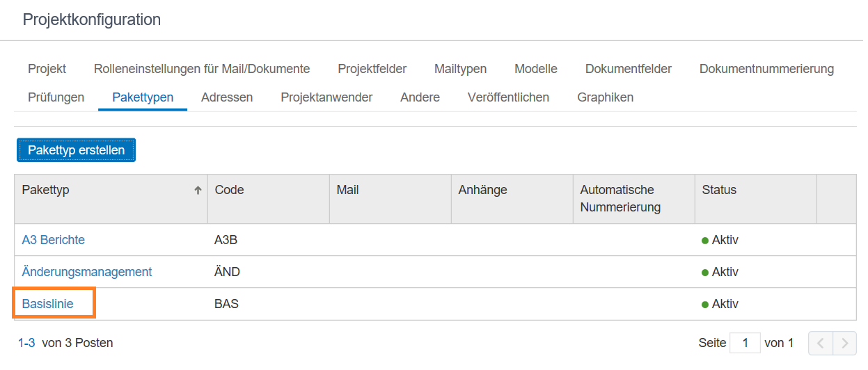Go to previous page arrow

pos(821,343)
